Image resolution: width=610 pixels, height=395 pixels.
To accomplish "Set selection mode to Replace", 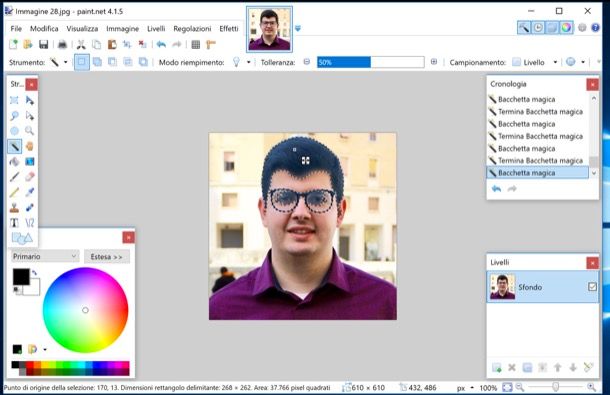I will 82,62.
